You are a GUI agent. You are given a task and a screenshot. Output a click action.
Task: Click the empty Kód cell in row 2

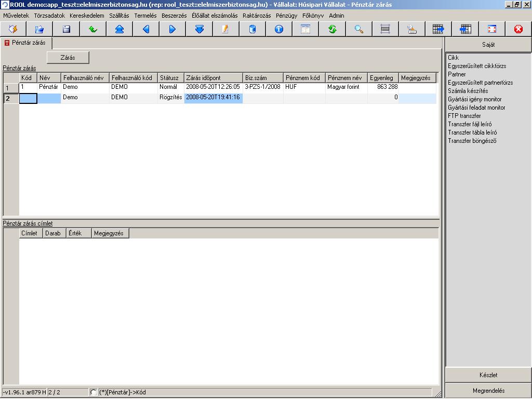[x=28, y=98]
